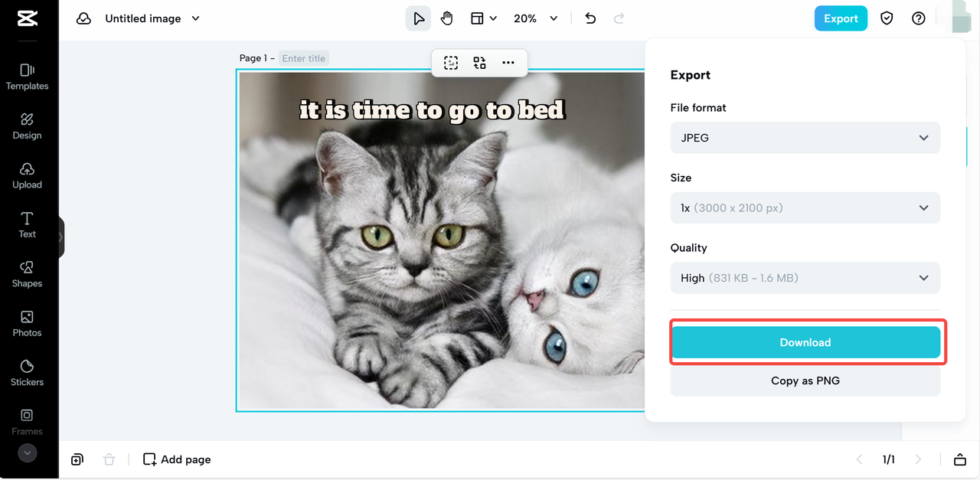The width and height of the screenshot is (980, 480).
Task: Go to next page arrow
Action: [918, 459]
